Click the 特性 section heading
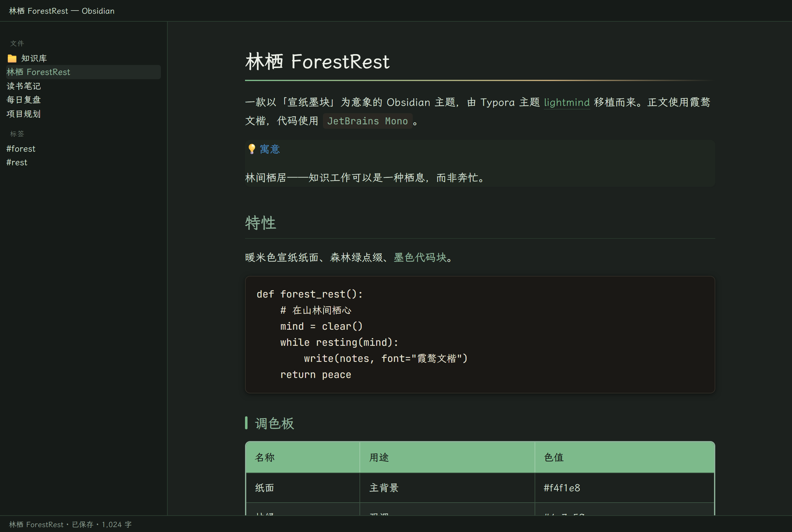 point(260,223)
